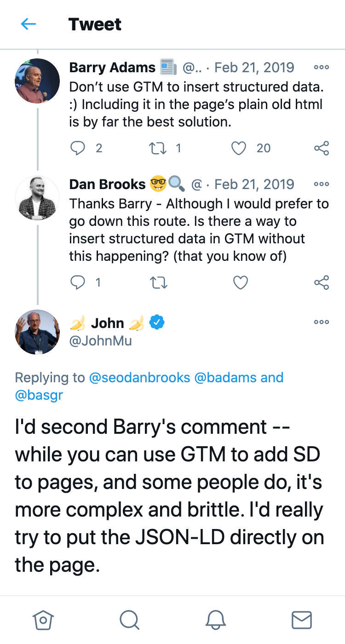Go to the Home tab
Viewport: 345px width, 644px height.
coord(43,620)
